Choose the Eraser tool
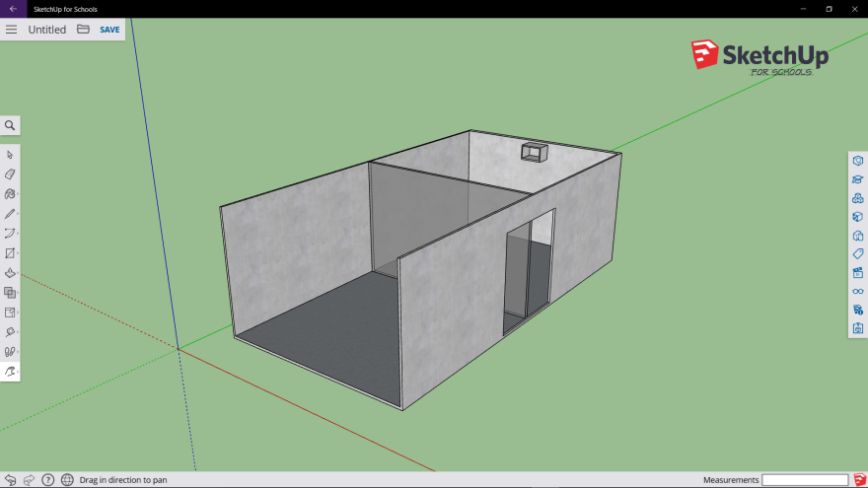The width and height of the screenshot is (868, 488). click(x=10, y=174)
